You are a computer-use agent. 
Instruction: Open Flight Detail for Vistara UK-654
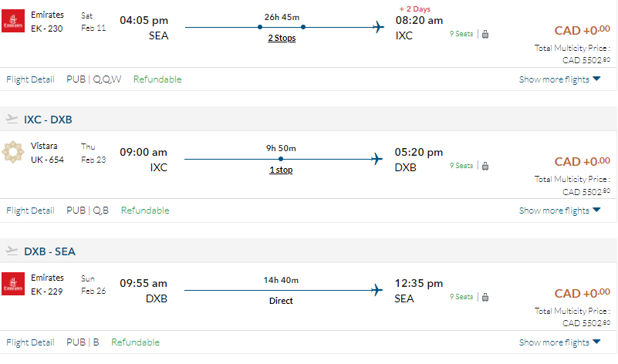pos(30,211)
